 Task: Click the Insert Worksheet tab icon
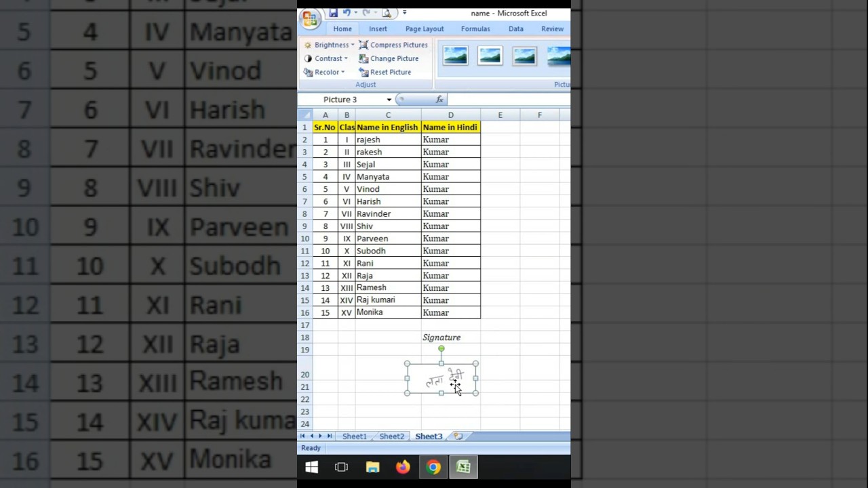click(x=458, y=436)
